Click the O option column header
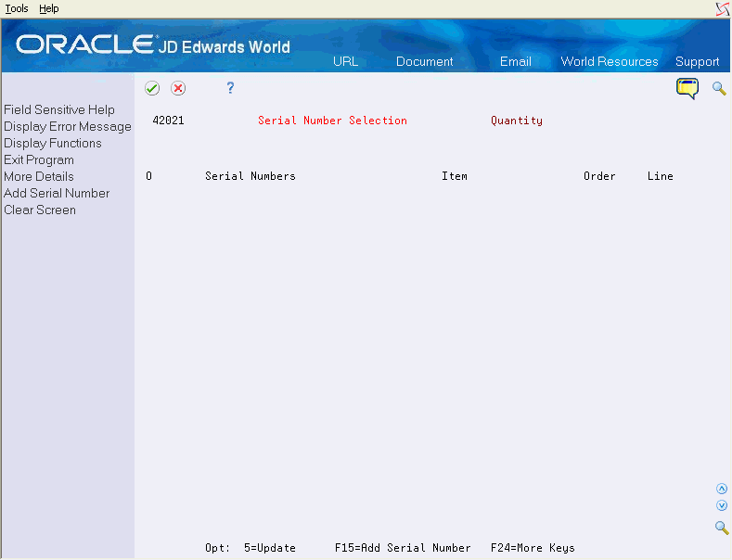 click(149, 176)
